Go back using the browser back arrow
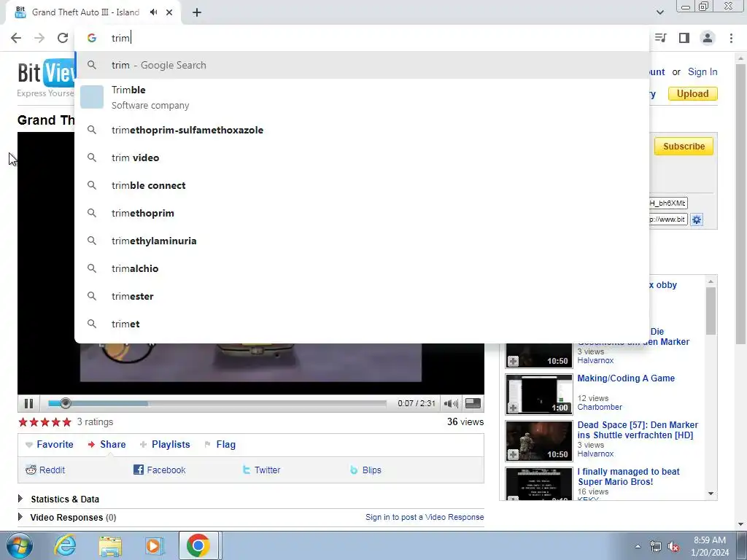The width and height of the screenshot is (747, 560). pyautogui.click(x=16, y=38)
